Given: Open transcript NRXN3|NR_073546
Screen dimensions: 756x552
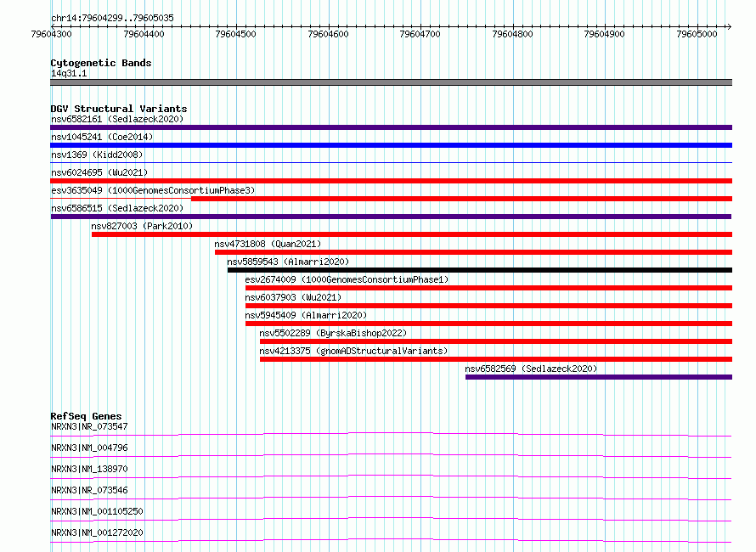Looking at the screenshot, I should 89,490.
